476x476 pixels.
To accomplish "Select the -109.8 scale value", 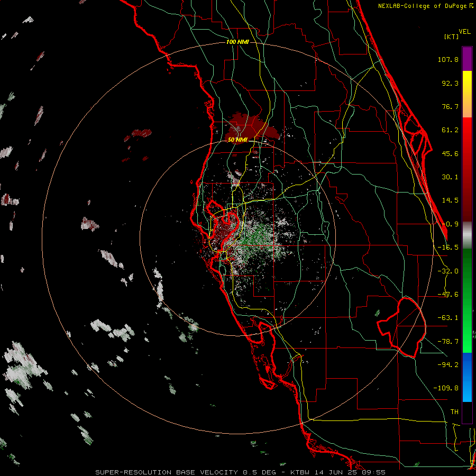I will pos(446,388).
